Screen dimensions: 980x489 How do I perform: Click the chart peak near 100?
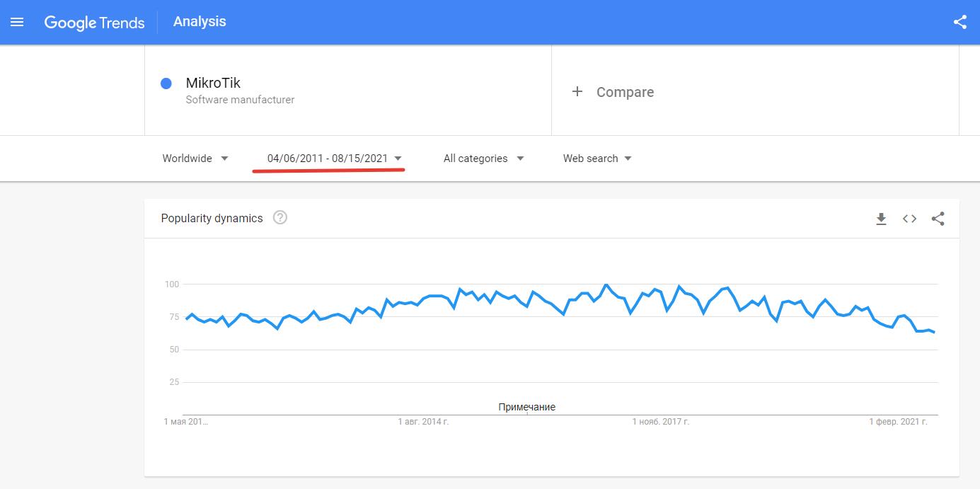click(606, 285)
